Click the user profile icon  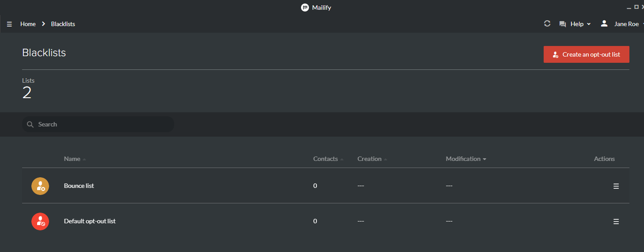click(x=604, y=24)
